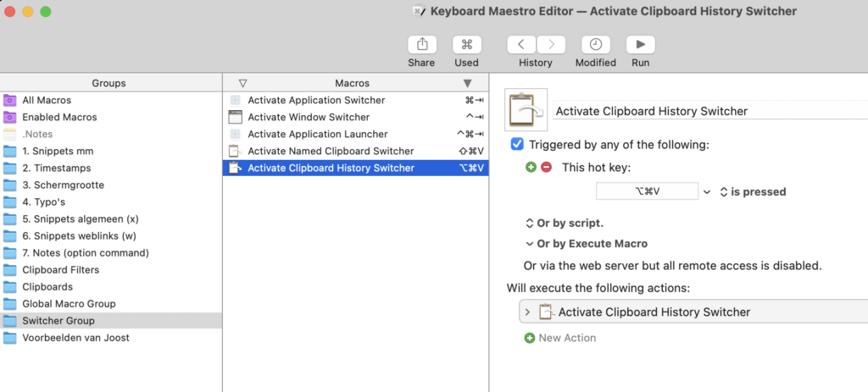Image resolution: width=868 pixels, height=392 pixels.
Task: Select the Activate Window Switcher macro
Action: [309, 118]
